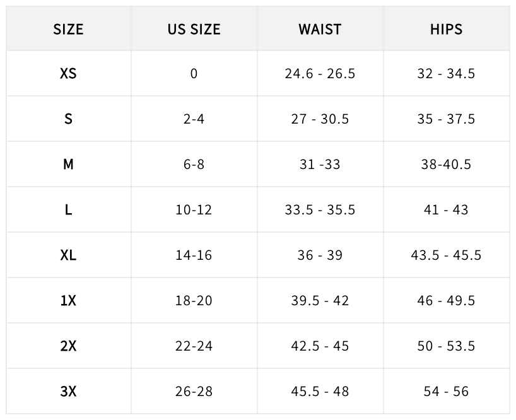Select the S size row label
The image size is (516, 420).
(68, 119)
